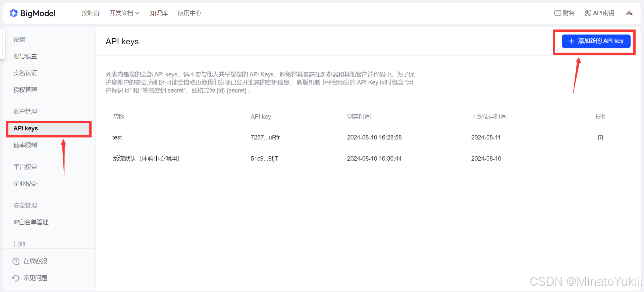Click API key value 51c9...9fjT
This screenshot has width=644, height=292.
(264, 159)
